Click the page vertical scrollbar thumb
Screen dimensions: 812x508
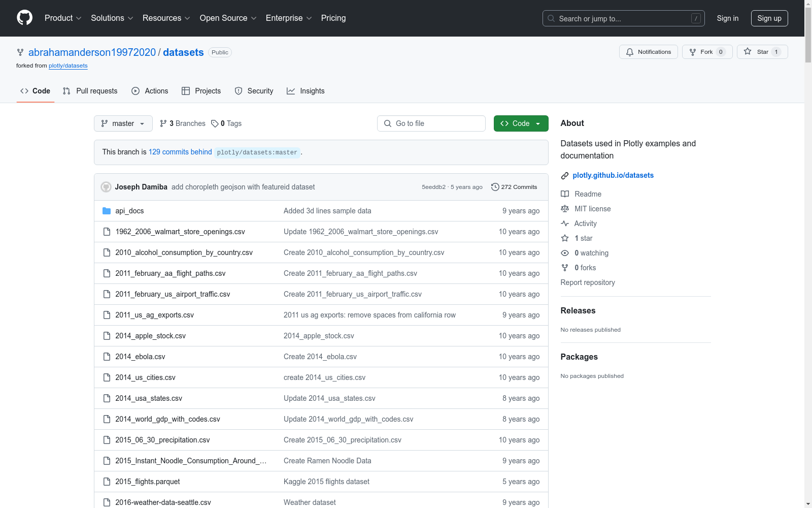click(x=808, y=36)
